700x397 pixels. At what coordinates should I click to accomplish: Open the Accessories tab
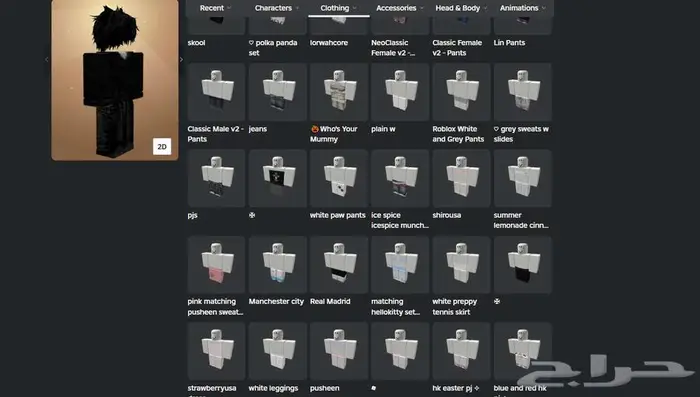point(400,8)
